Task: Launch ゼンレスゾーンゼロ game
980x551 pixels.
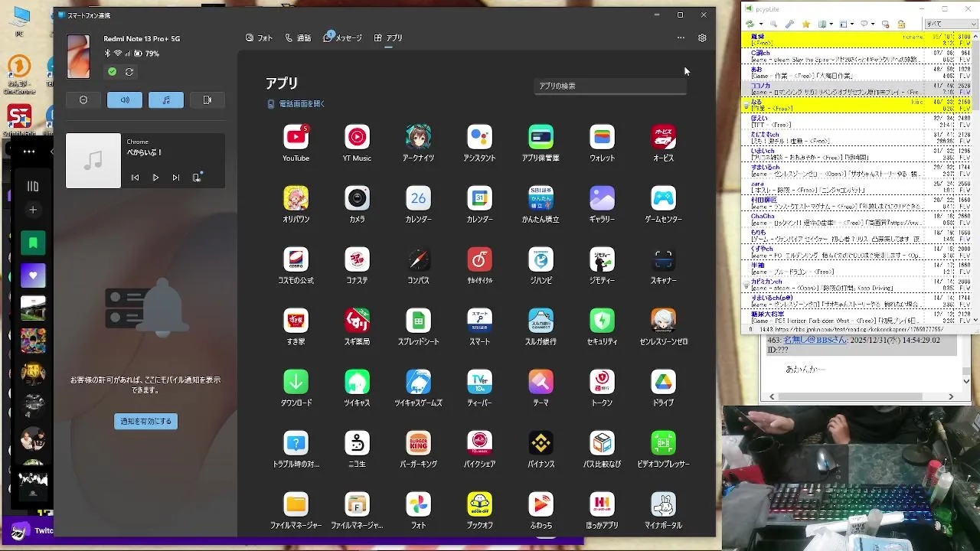Action: click(x=663, y=321)
